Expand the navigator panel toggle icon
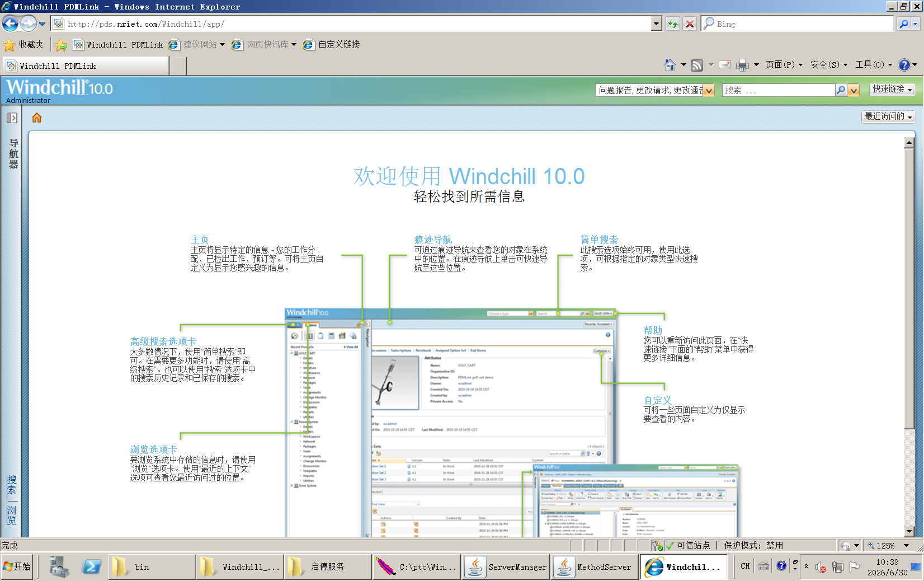924x581 pixels. [12, 118]
